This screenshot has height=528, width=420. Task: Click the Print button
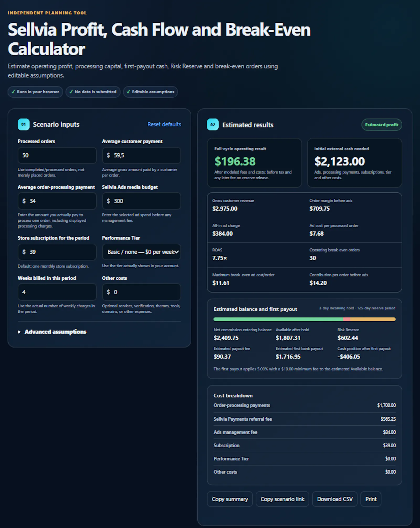click(371, 499)
